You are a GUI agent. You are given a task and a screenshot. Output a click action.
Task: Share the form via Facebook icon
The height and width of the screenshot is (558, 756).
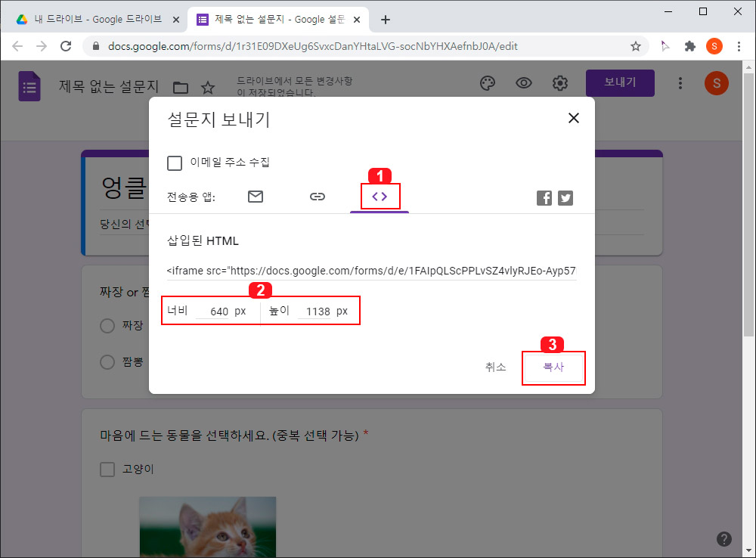(x=544, y=197)
